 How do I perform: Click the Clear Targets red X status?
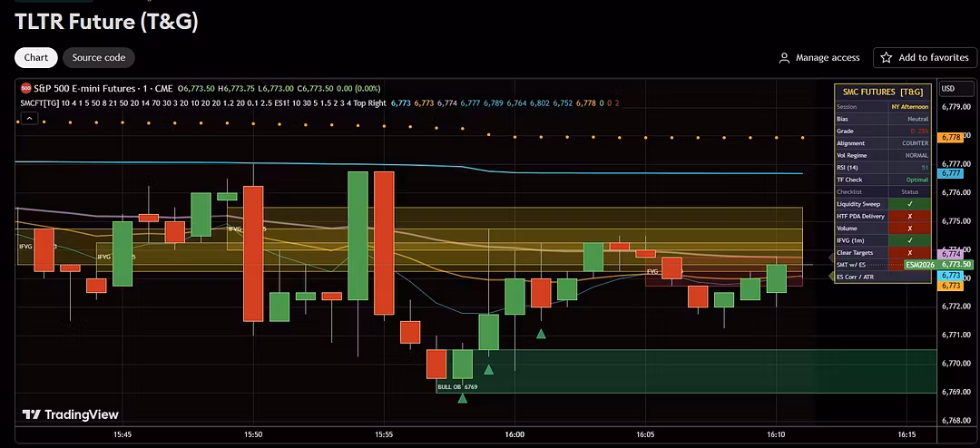tap(909, 253)
